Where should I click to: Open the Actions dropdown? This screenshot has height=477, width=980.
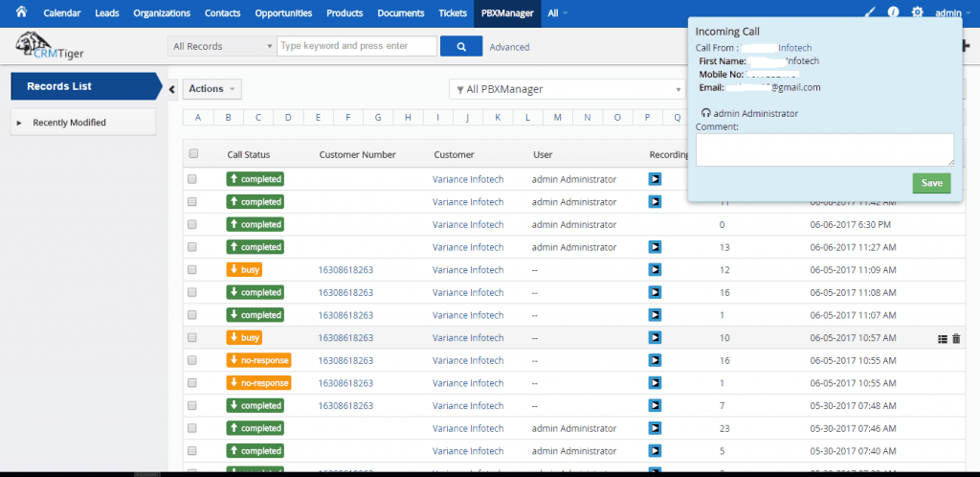coord(212,89)
